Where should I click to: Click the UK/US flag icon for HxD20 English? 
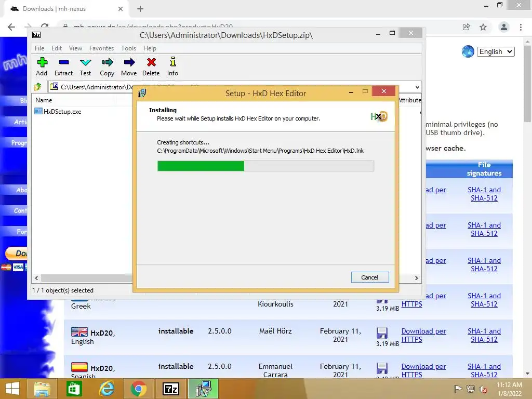point(79,331)
